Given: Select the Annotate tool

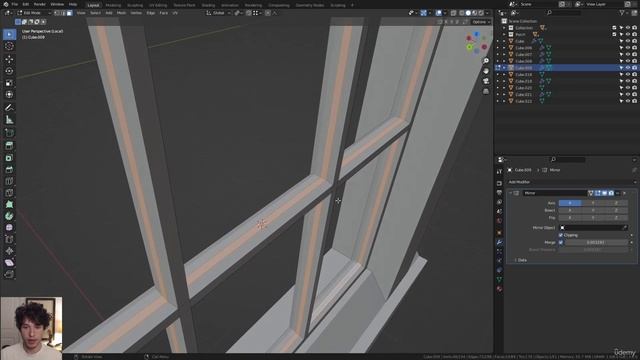Looking at the screenshot, I should click(9, 108).
